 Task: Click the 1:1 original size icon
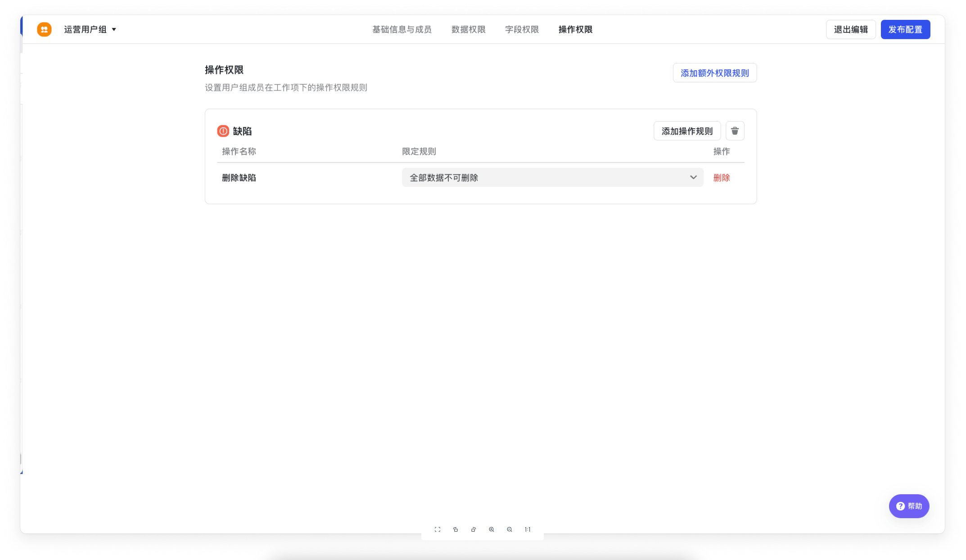(527, 529)
